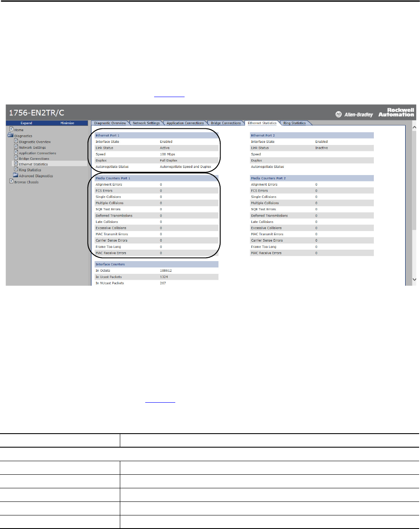Click 'Excessive Collisions' under Media Counters Port 1

(111, 228)
